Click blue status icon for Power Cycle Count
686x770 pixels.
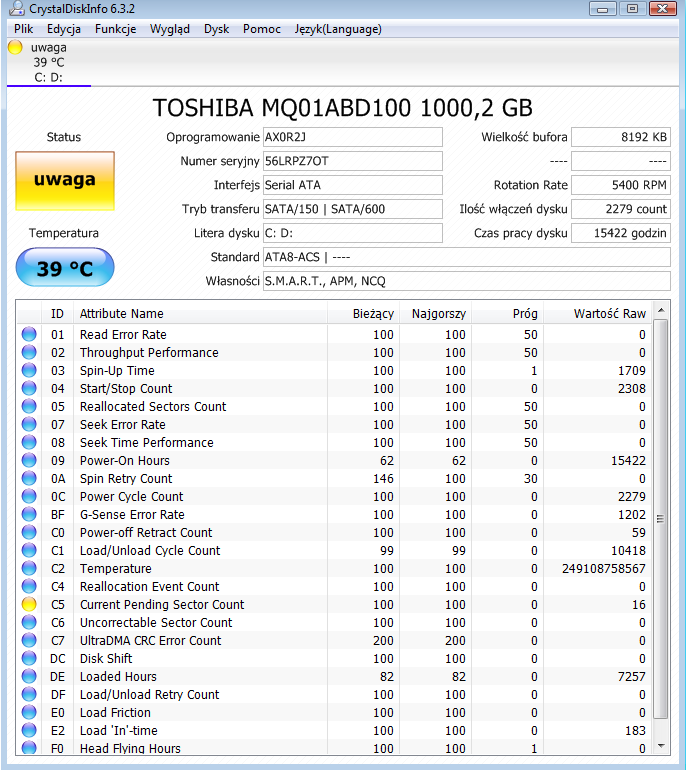pos(29,496)
